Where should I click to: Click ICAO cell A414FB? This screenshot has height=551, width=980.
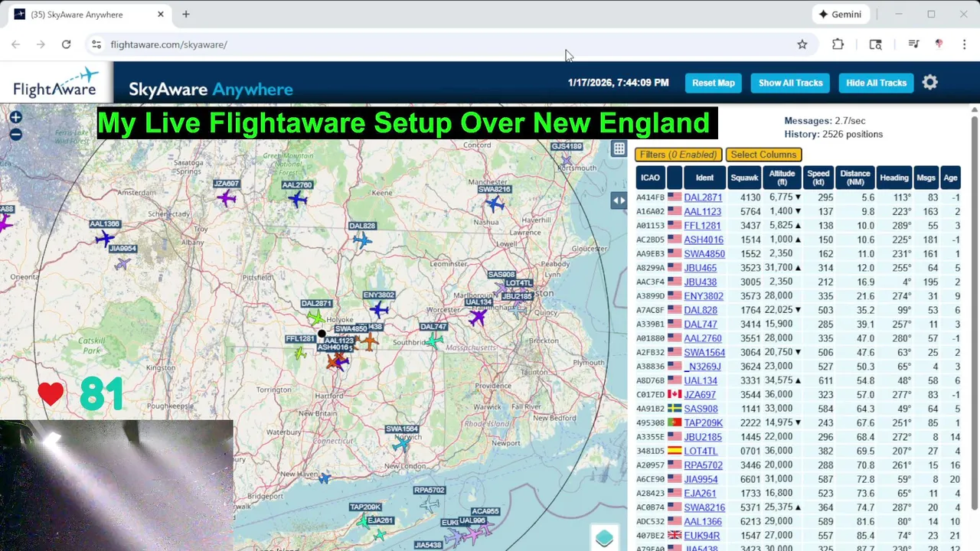click(650, 197)
